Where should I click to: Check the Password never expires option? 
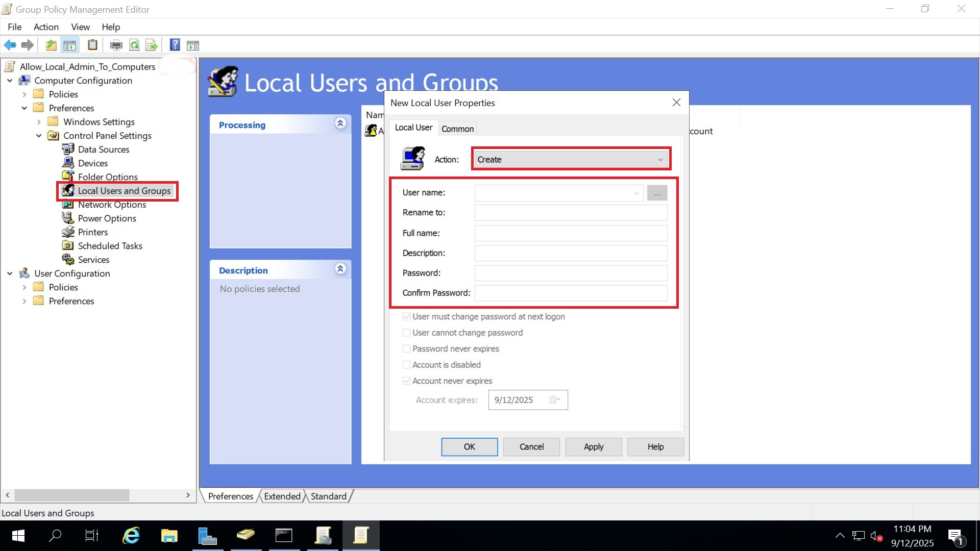[x=407, y=348]
